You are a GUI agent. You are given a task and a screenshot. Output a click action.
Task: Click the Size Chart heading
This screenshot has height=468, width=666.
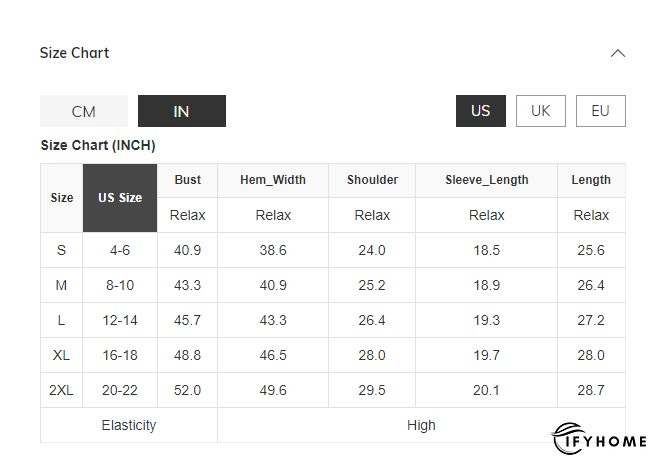[x=75, y=53]
